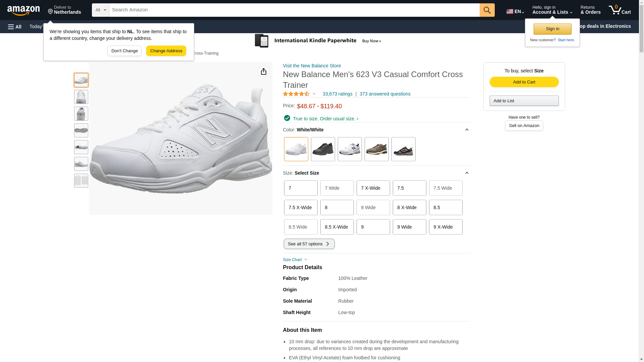The width and height of the screenshot is (644, 362).
Task: Open the 33,673 ratings link
Action: pyautogui.click(x=337, y=94)
